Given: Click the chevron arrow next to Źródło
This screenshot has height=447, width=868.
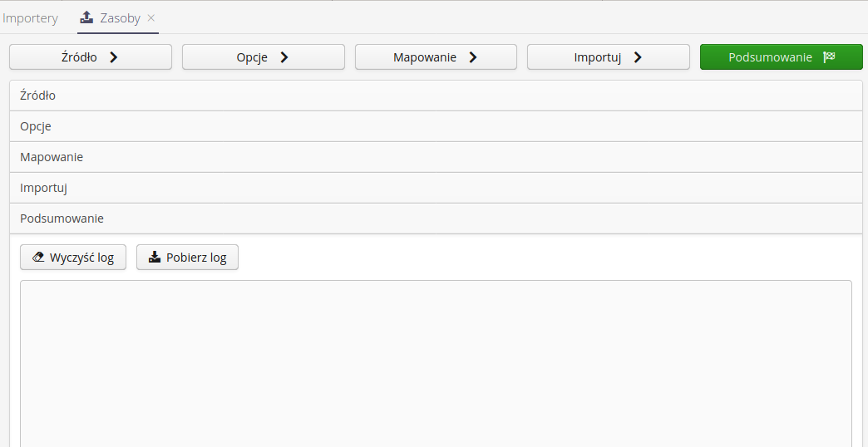Looking at the screenshot, I should (114, 57).
